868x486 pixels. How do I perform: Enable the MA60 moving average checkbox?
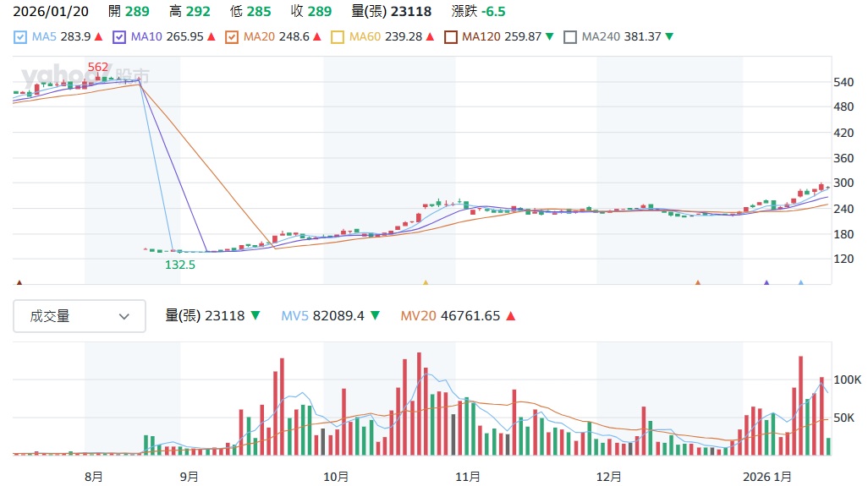coord(338,37)
